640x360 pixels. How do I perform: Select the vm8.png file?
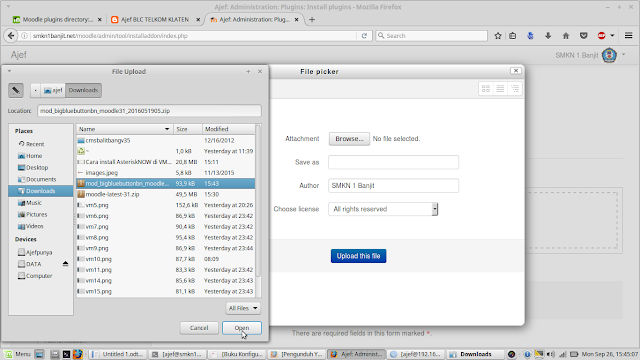click(x=166, y=238)
